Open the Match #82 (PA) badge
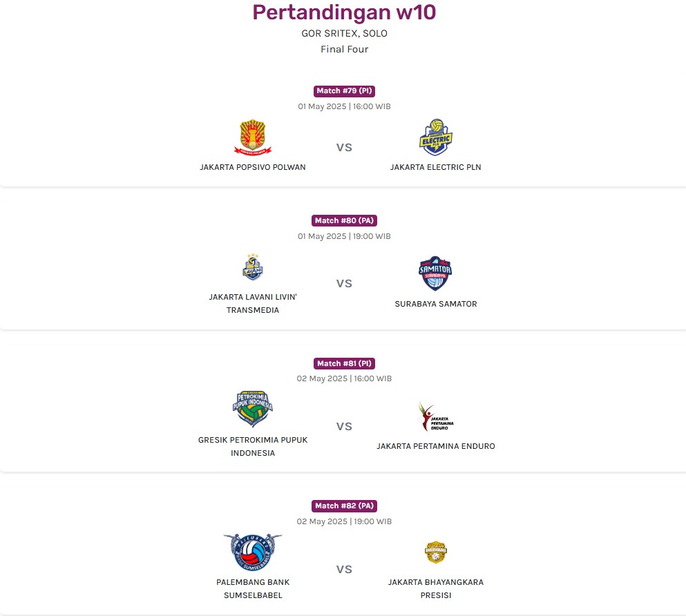Viewport: 686px width, 616px height. (x=344, y=506)
